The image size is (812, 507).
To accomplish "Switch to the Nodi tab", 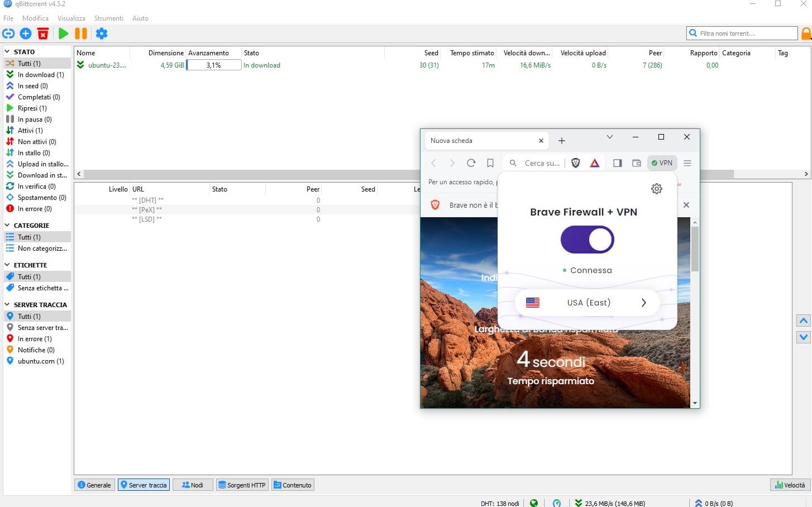I will (193, 485).
